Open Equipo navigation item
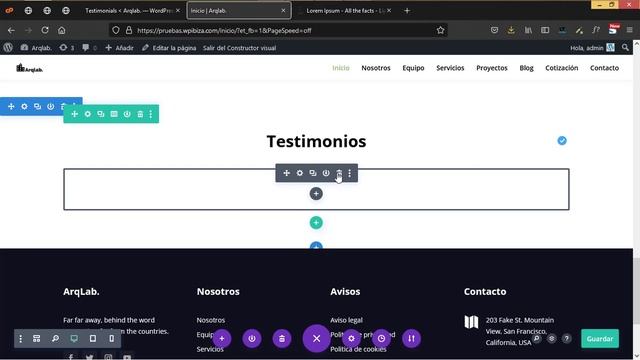 [x=413, y=68]
